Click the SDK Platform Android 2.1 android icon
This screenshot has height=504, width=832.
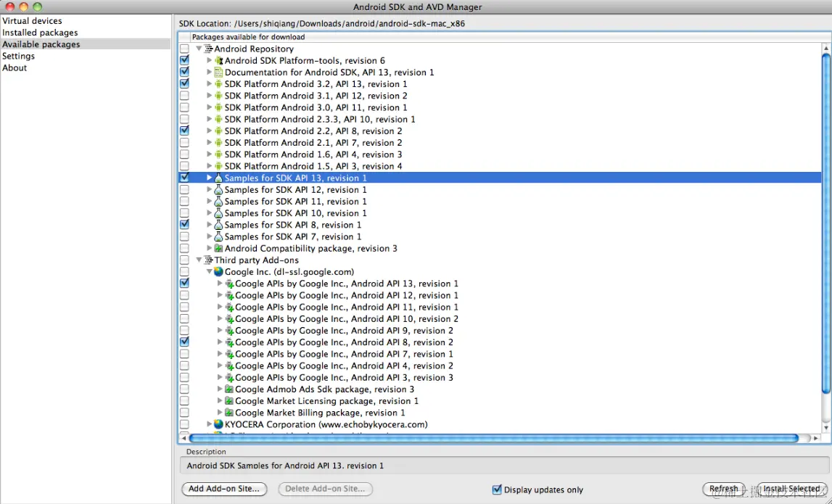218,142
